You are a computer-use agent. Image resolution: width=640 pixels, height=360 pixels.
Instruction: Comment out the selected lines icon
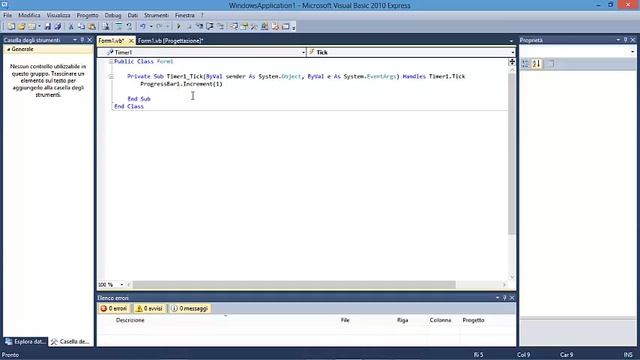click(119, 27)
